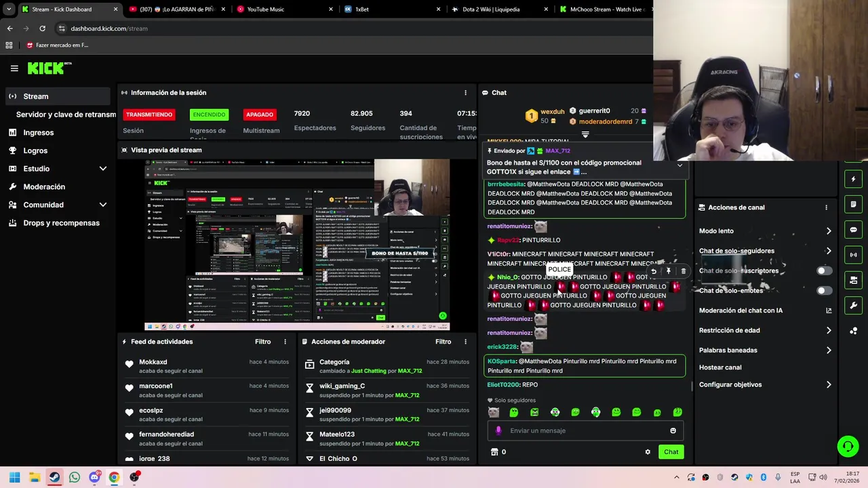Switch to YouTube Music browser tab

pos(285,9)
